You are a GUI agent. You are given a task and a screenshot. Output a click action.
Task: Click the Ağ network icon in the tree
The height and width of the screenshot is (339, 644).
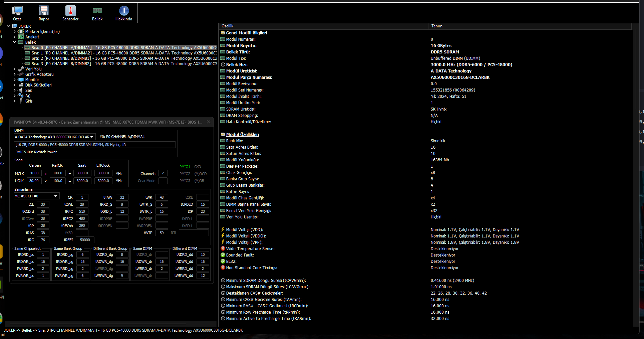click(21, 96)
